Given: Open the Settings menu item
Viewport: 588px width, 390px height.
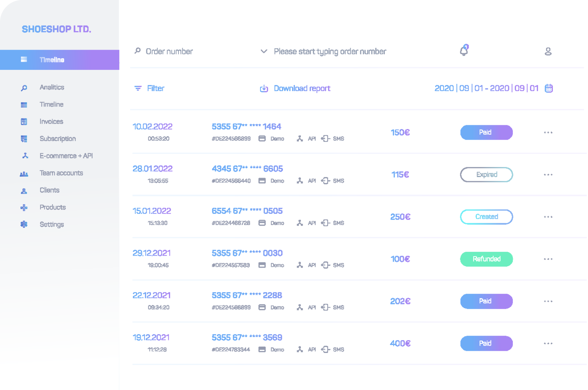Looking at the screenshot, I should pyautogui.click(x=51, y=224).
